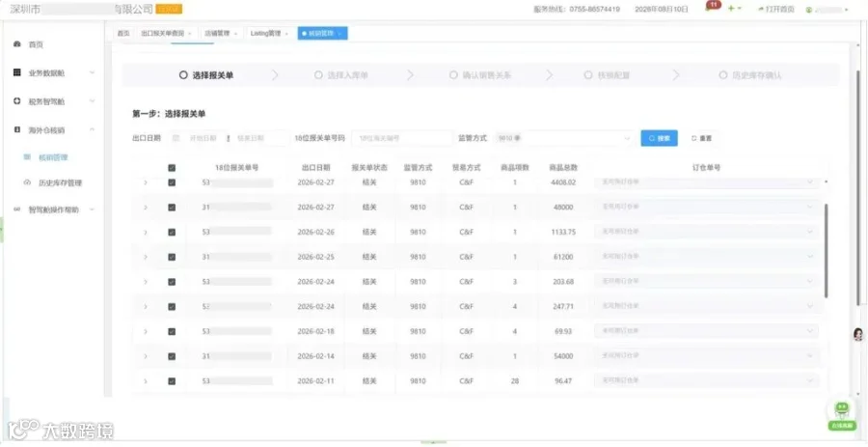
Task: Toggle the select-all checkbox in table header
Action: coord(172,167)
